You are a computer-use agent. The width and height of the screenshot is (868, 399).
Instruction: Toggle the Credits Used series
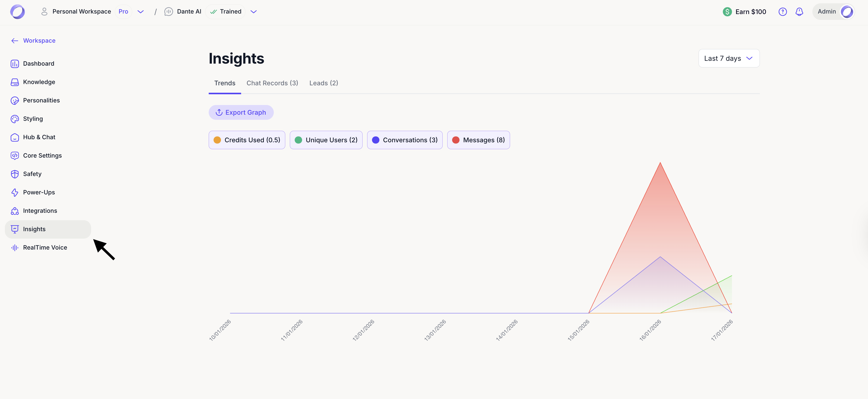coord(247,140)
